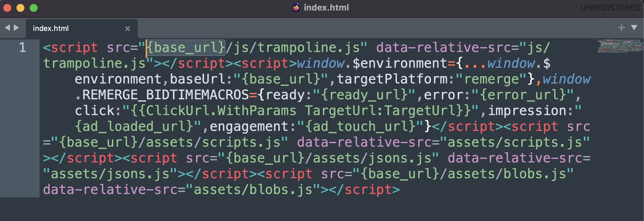This screenshot has width=644, height=221.
Task: Click the impression property name
Action: [527, 111]
